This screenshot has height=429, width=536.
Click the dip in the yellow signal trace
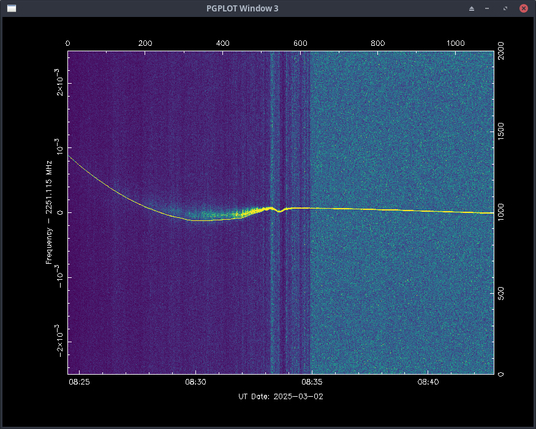coord(280,211)
